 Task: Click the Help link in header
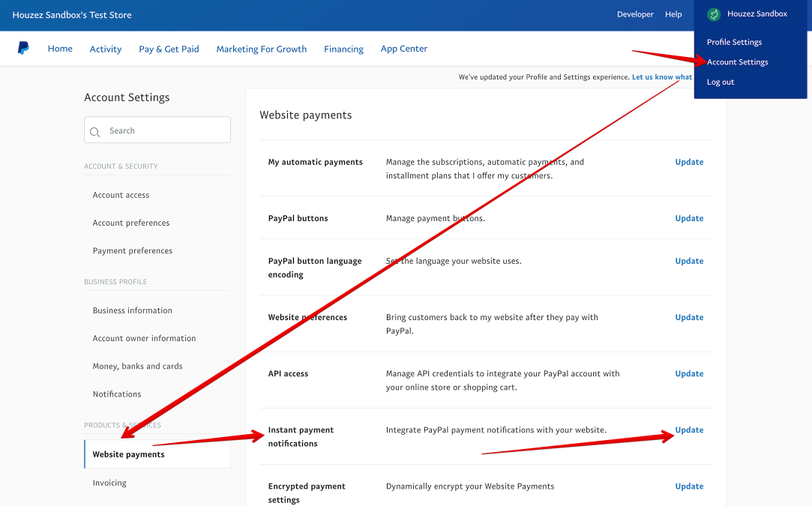tap(673, 14)
